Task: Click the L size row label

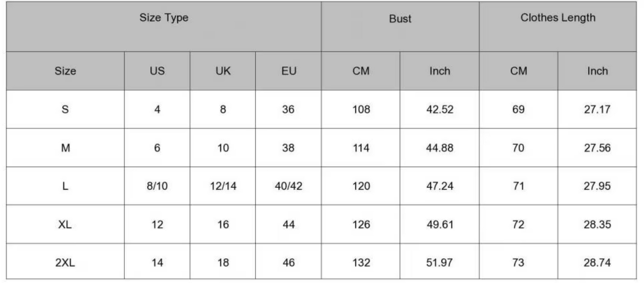Action: coord(65,186)
